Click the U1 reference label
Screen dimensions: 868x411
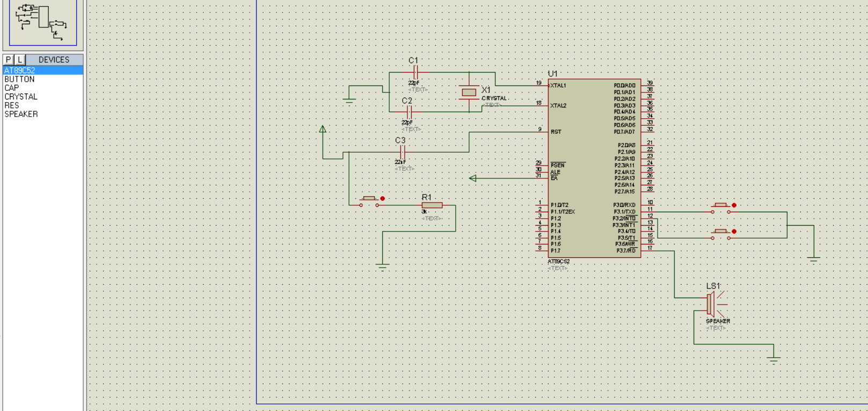553,74
